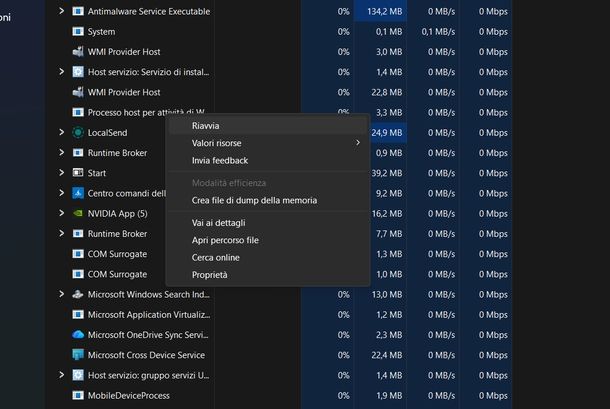
Task: Expand the Centro comandi process group
Action: (x=61, y=193)
